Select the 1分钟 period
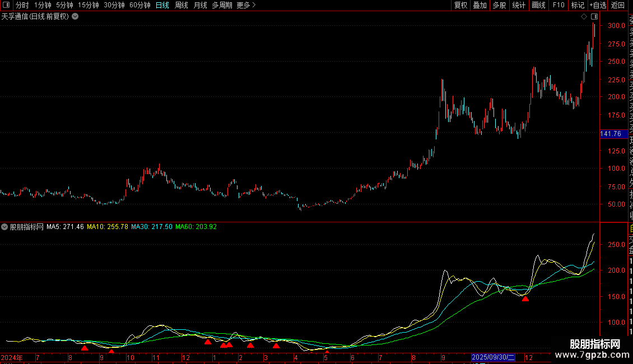The image size is (633, 364). click(x=43, y=5)
